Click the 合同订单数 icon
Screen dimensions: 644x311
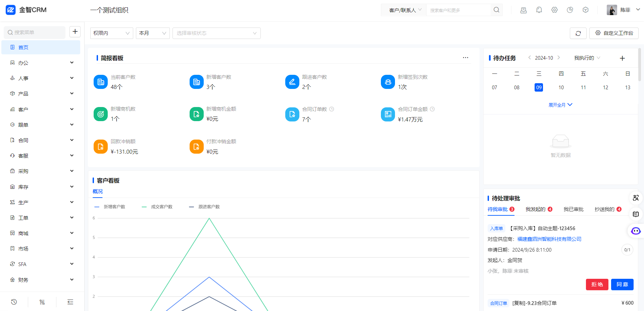coord(292,114)
